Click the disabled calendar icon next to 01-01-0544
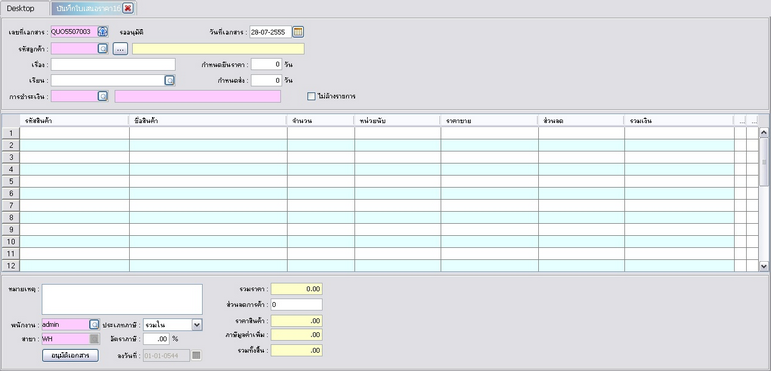Image resolution: width=771 pixels, height=371 pixels. pos(196,355)
